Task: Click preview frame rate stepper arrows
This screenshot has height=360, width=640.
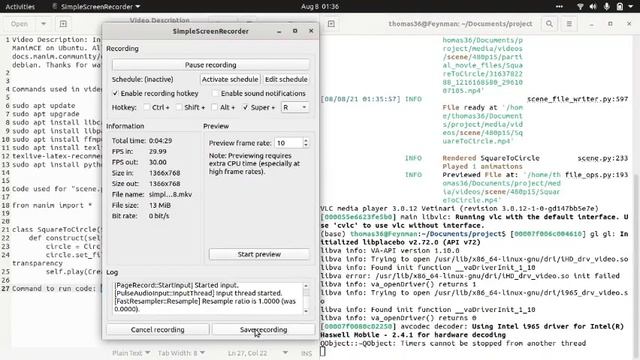Action: click(x=306, y=143)
